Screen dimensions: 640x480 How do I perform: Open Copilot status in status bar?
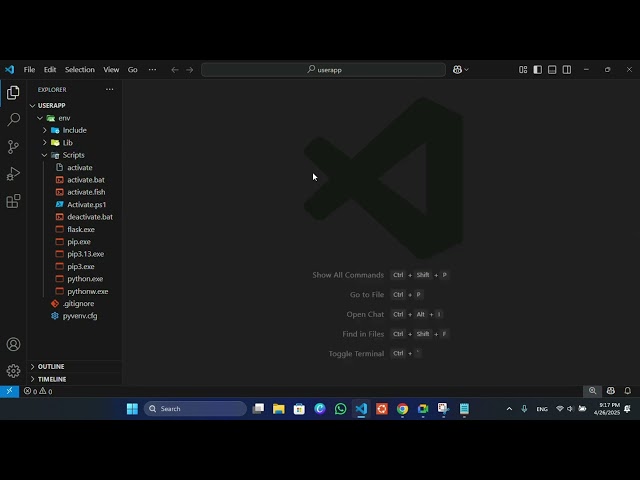[611, 391]
